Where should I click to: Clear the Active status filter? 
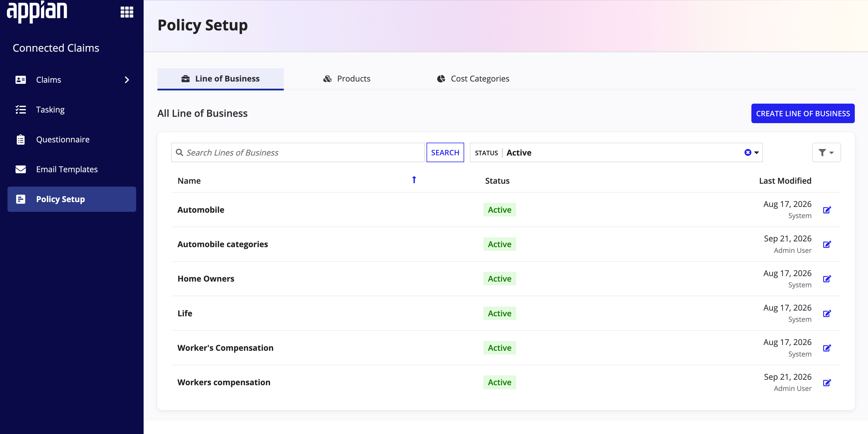click(748, 152)
